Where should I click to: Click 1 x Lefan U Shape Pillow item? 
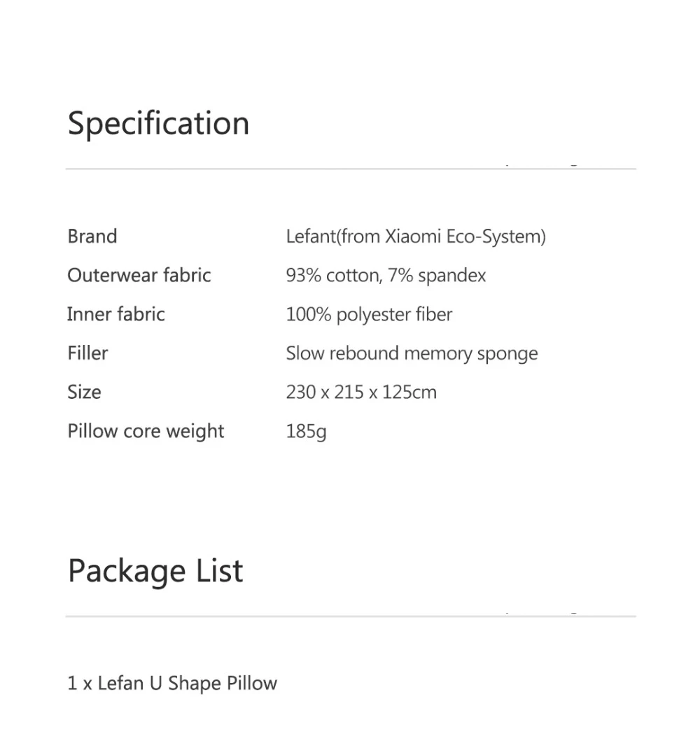click(x=172, y=684)
